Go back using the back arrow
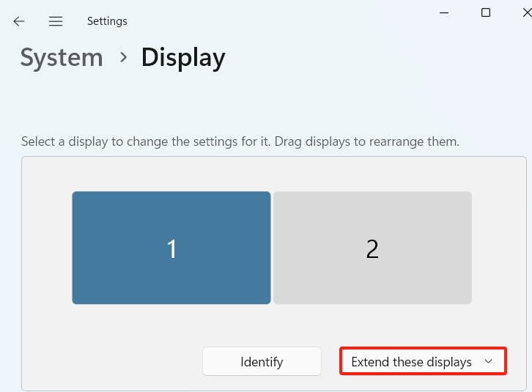This screenshot has width=532, height=392. coord(19,21)
